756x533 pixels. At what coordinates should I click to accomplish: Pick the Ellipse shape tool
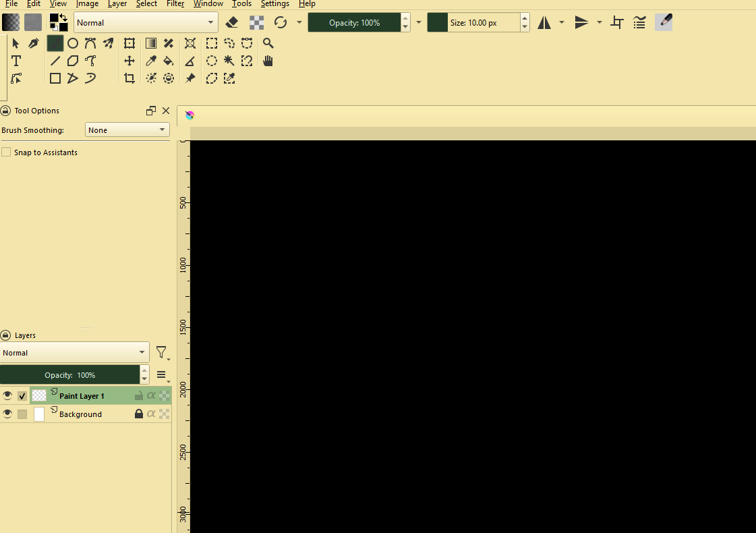(73, 43)
